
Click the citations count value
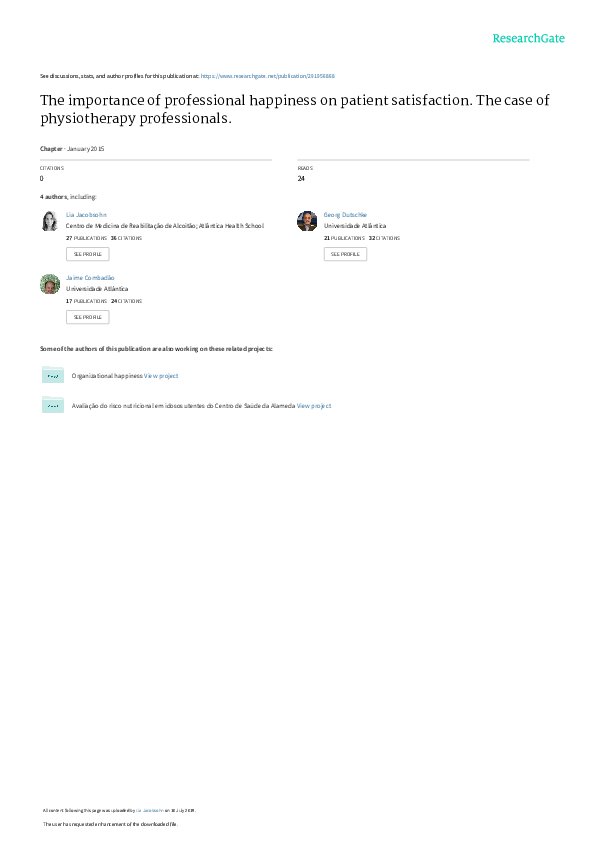click(41, 179)
